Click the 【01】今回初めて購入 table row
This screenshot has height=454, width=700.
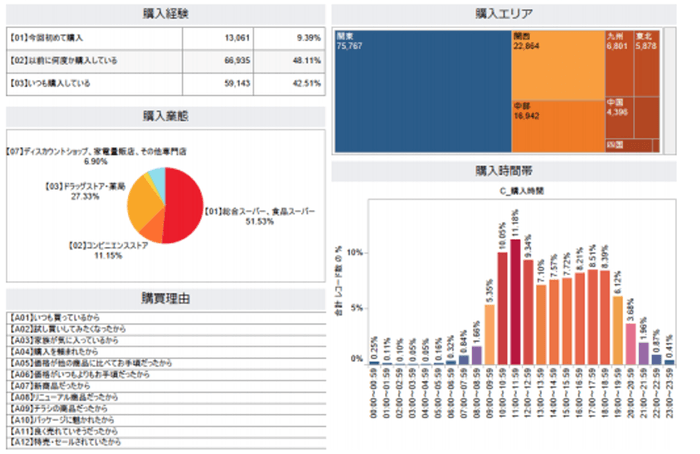[x=165, y=37]
